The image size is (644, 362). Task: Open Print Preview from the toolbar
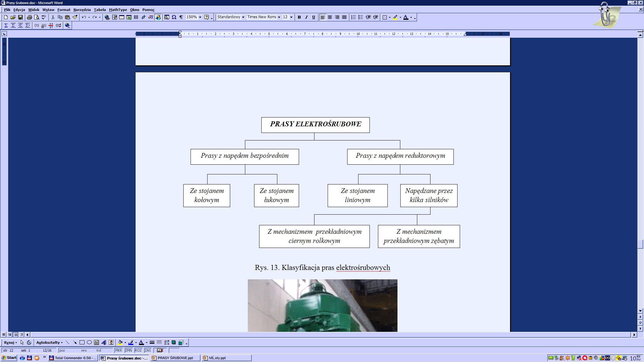coord(37,17)
